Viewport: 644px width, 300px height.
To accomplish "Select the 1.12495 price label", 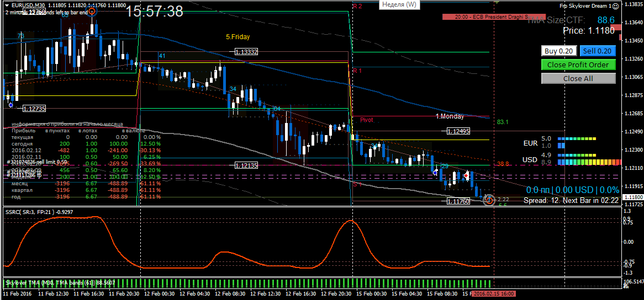I will (459, 131).
